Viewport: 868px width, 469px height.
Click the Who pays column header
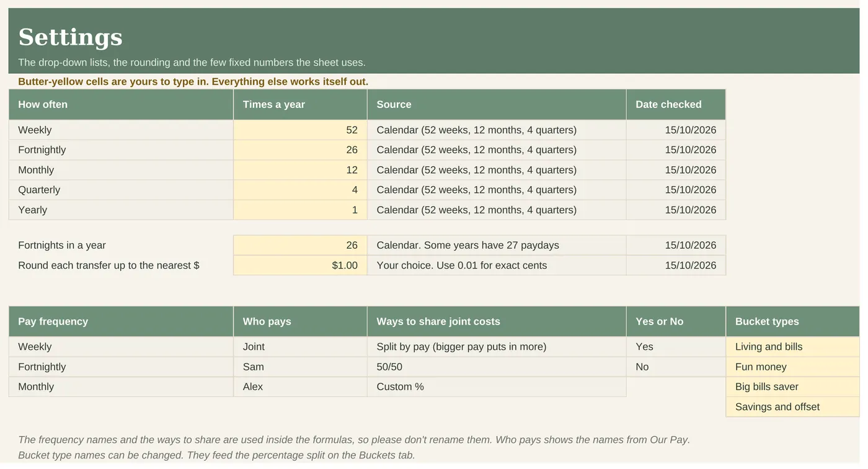tap(300, 321)
